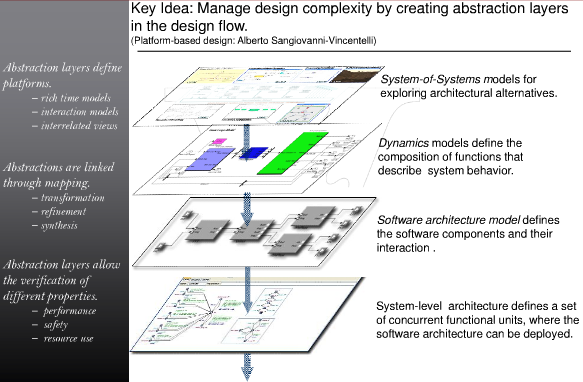583x382 pixels.
Task: Click the 'Abstractions are linked through mapping' heading
Action: click(58, 175)
